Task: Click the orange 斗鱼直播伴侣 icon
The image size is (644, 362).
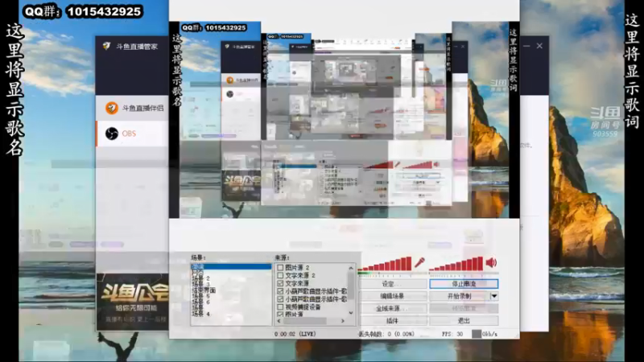Action: [111, 108]
